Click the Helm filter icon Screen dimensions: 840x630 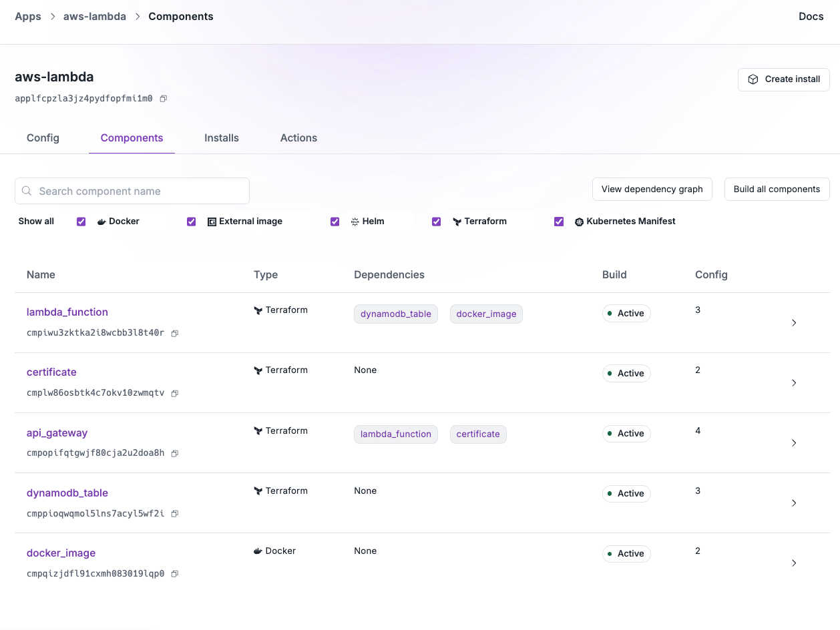(355, 222)
